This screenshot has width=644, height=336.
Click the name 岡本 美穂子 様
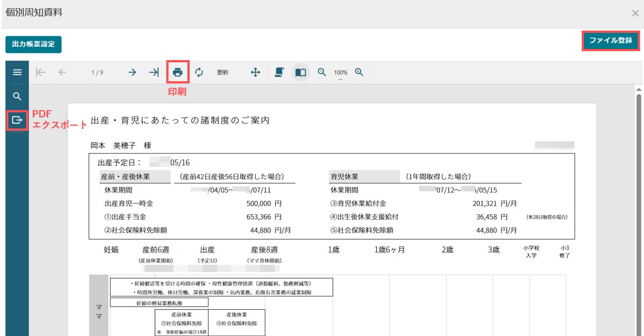pos(121,145)
